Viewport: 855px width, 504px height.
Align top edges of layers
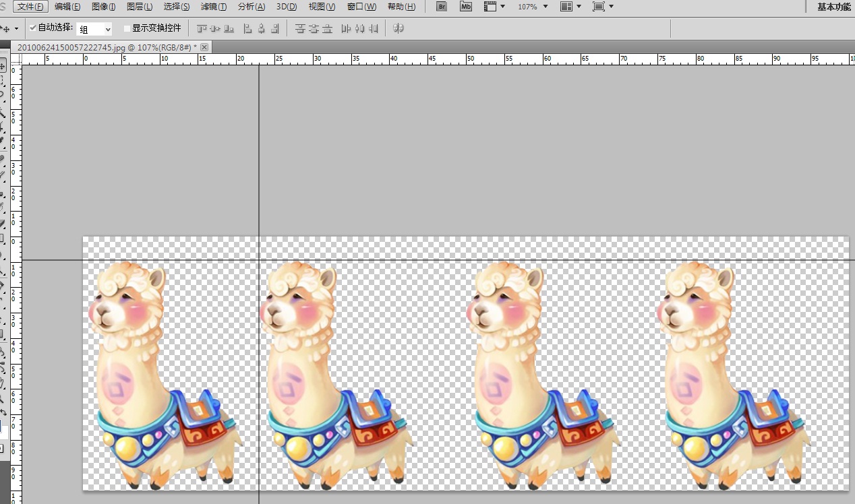tap(202, 29)
